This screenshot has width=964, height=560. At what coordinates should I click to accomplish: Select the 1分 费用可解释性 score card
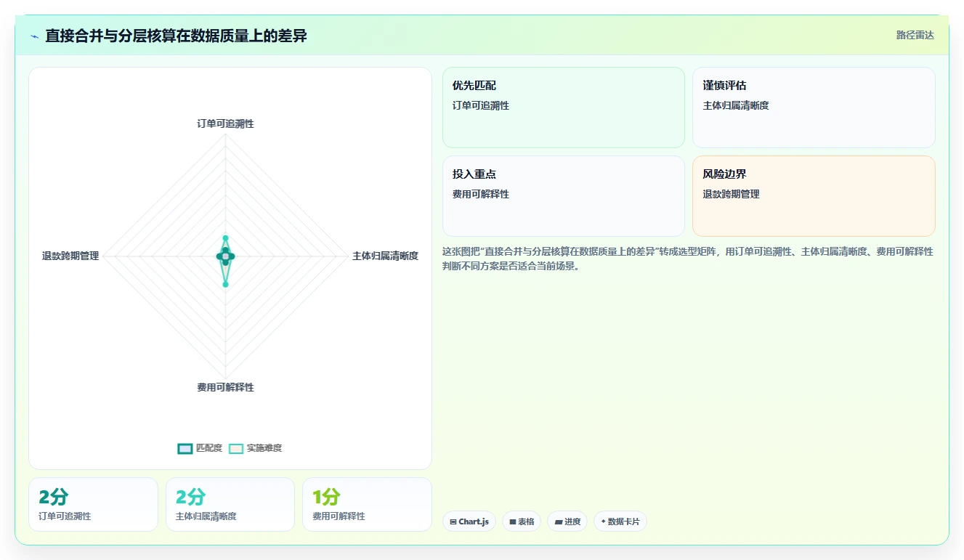pyautogui.click(x=367, y=504)
